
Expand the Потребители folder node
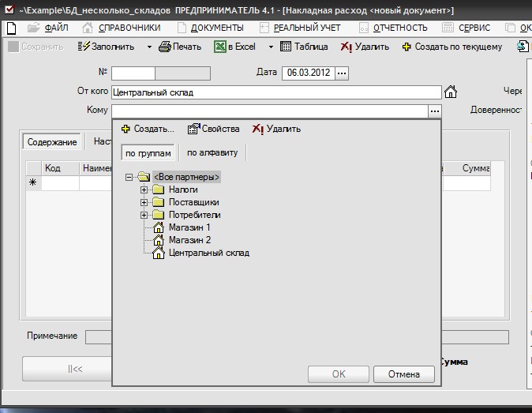pos(144,215)
